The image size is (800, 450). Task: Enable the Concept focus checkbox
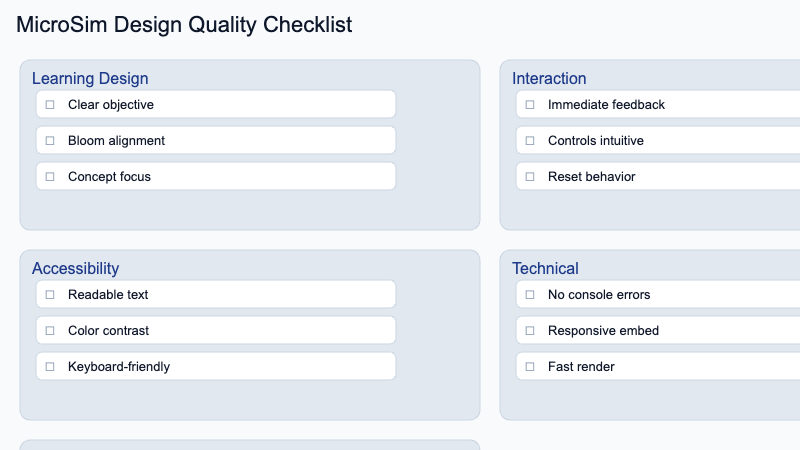pyautogui.click(x=50, y=177)
